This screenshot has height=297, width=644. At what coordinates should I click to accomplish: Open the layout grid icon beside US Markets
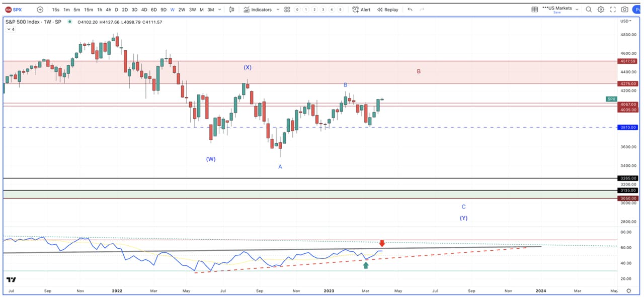point(534,10)
